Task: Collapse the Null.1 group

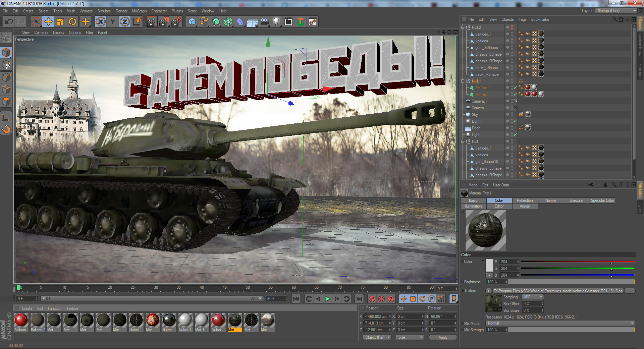Action: click(x=463, y=81)
